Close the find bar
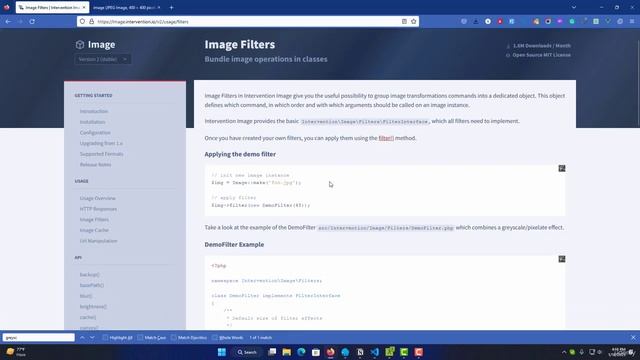Image resolution: width=640 pixels, height=360 pixels. [633, 338]
